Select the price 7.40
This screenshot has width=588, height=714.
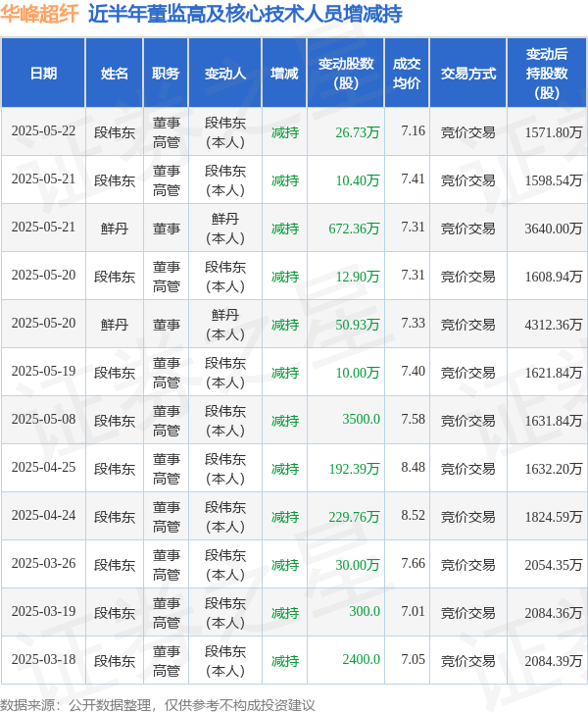pos(413,371)
